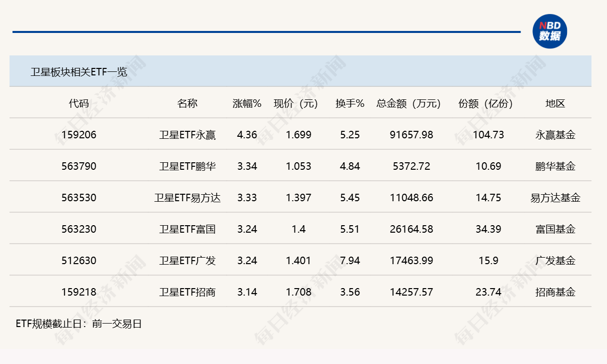The width and height of the screenshot is (607, 364).
Task: Click 富国基金 in the 地区 column
Action: coord(555,229)
